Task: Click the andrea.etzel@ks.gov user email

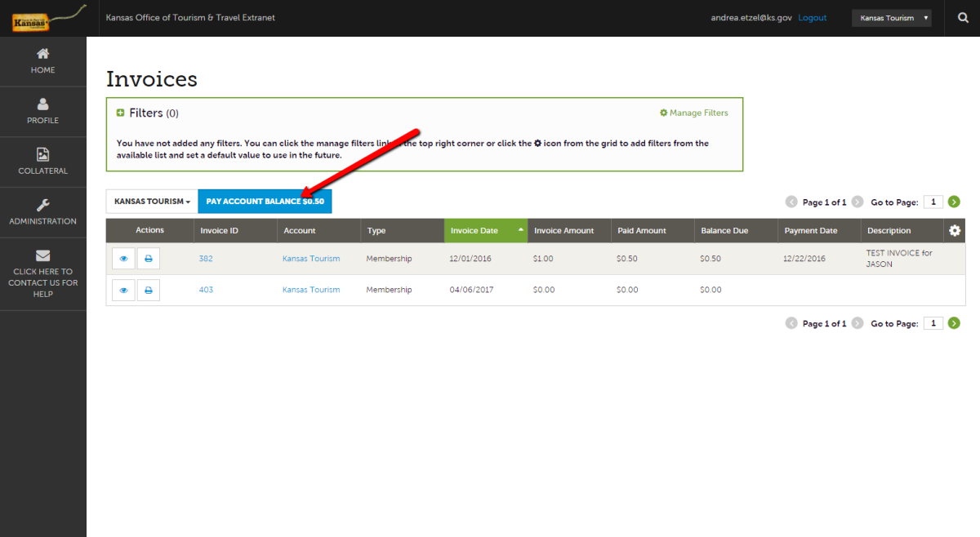Action: coord(752,18)
